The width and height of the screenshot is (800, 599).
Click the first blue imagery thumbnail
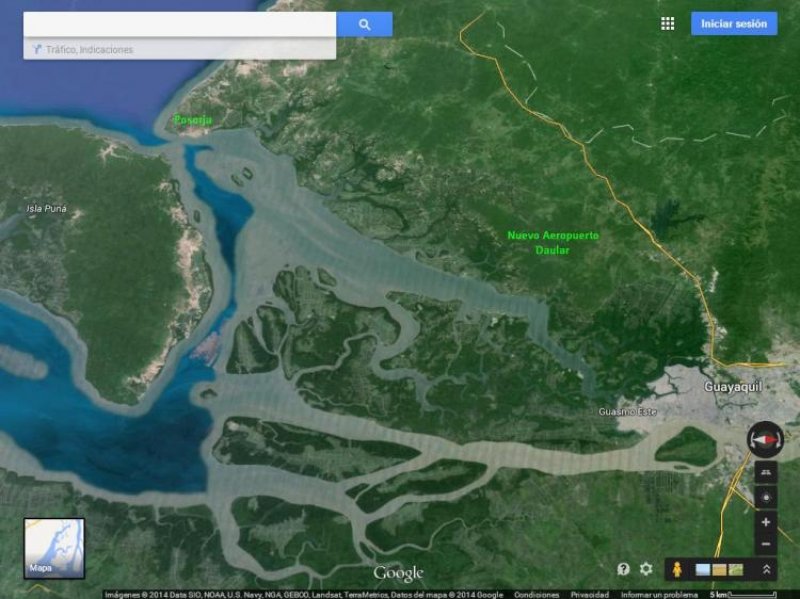[x=703, y=570]
